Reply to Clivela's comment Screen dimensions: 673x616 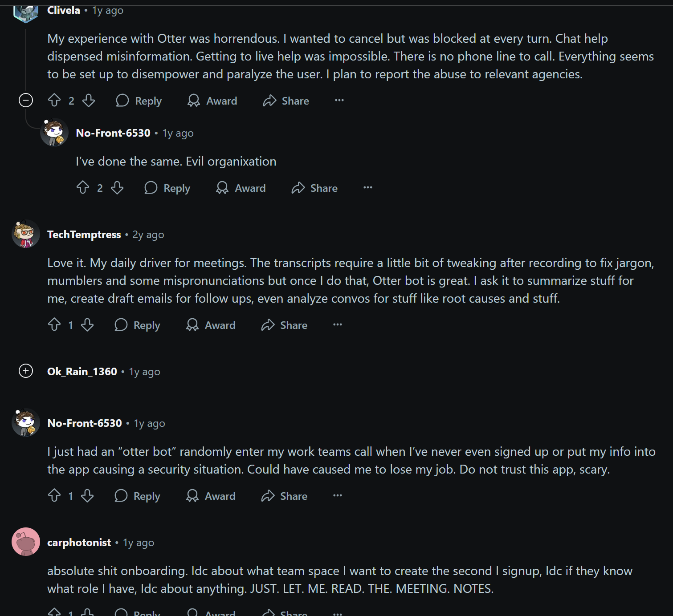(139, 101)
